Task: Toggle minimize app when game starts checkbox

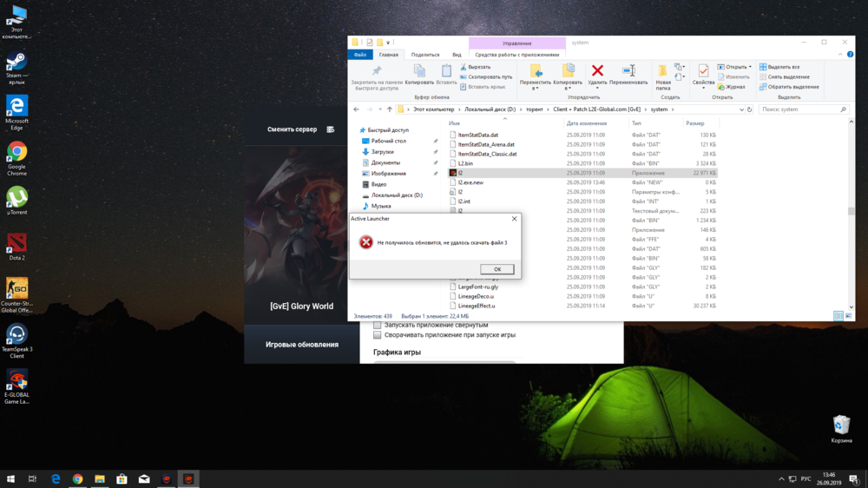Action: (377, 335)
